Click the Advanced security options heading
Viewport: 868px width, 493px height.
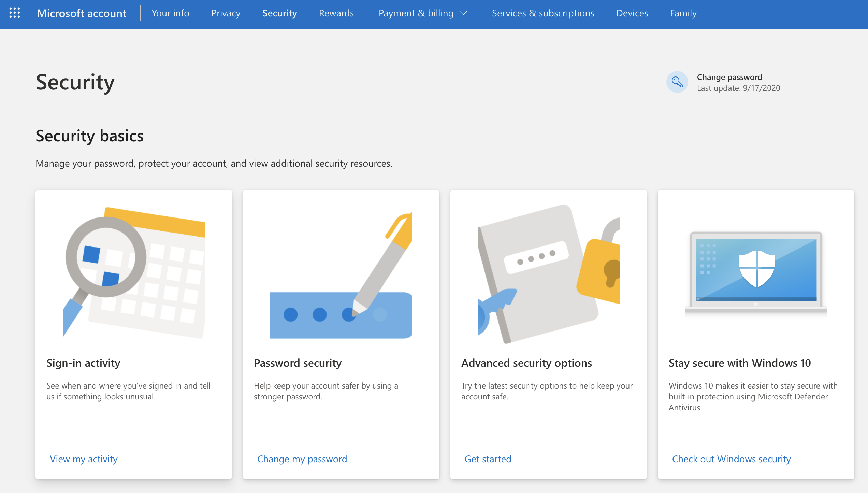[526, 363]
